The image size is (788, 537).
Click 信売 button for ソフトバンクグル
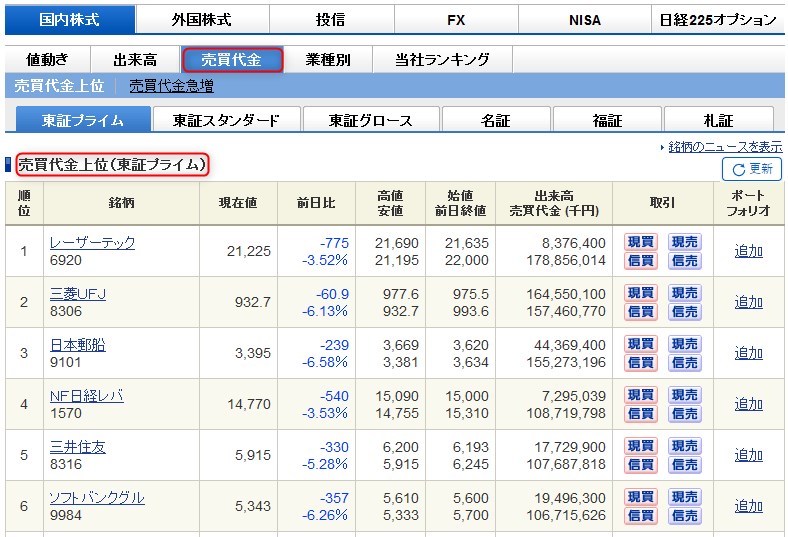point(684,516)
